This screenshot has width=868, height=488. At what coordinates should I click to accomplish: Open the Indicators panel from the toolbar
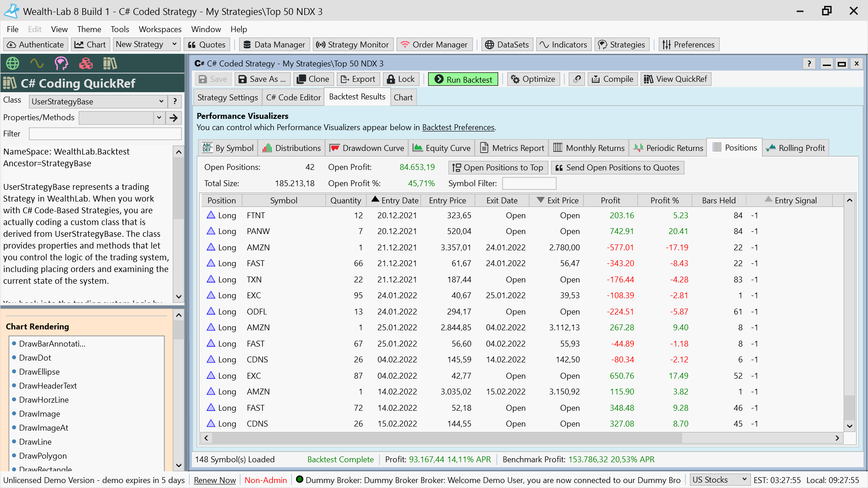[564, 45]
